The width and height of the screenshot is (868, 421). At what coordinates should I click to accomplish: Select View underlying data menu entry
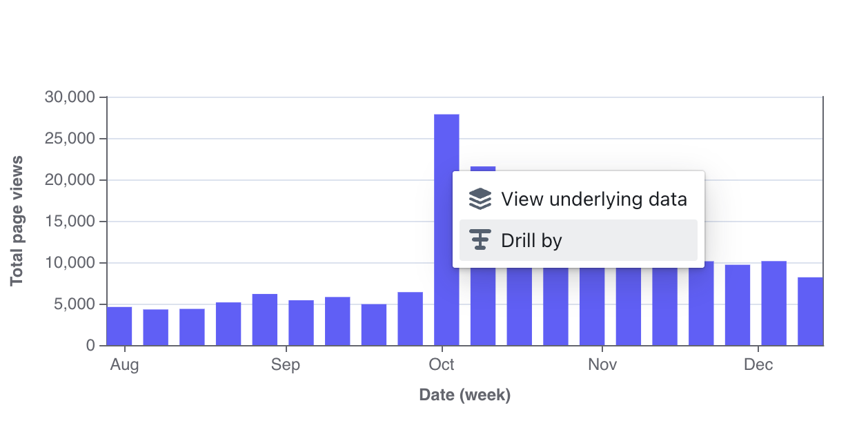(x=578, y=199)
